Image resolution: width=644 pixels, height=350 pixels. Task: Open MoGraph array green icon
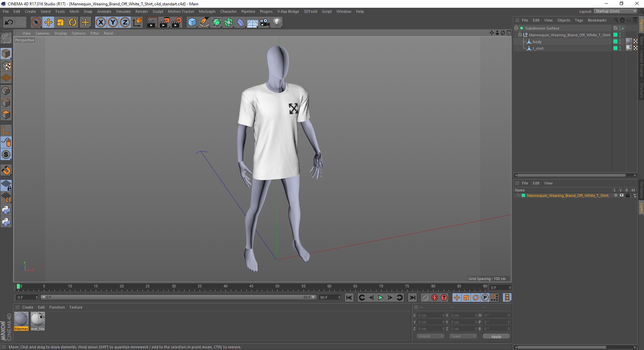tap(229, 23)
